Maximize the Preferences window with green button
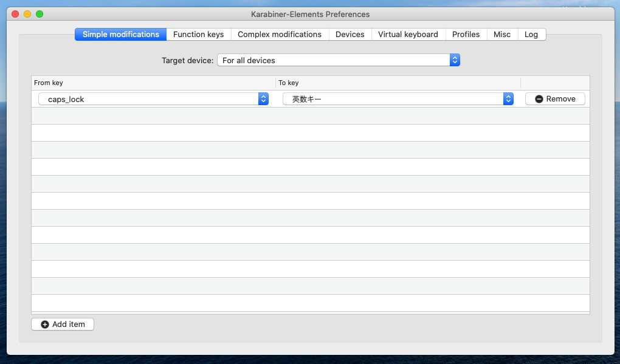 (x=40, y=14)
